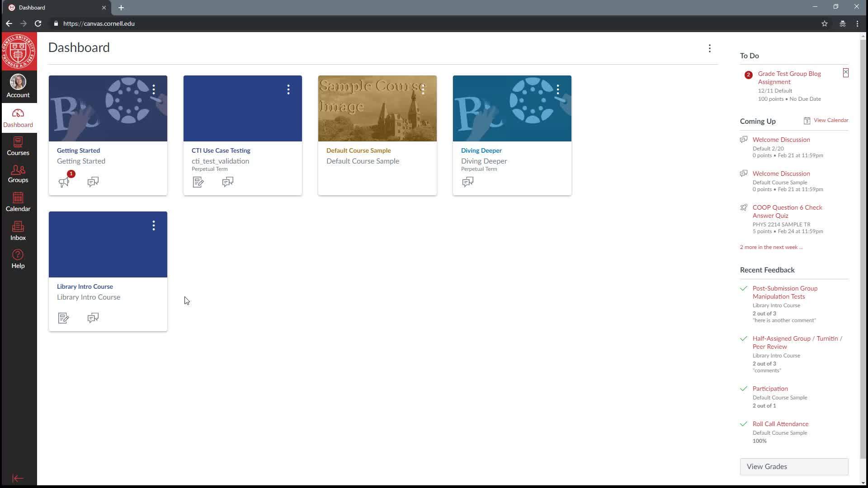Open the Calendar from the sidebar

[x=18, y=202]
